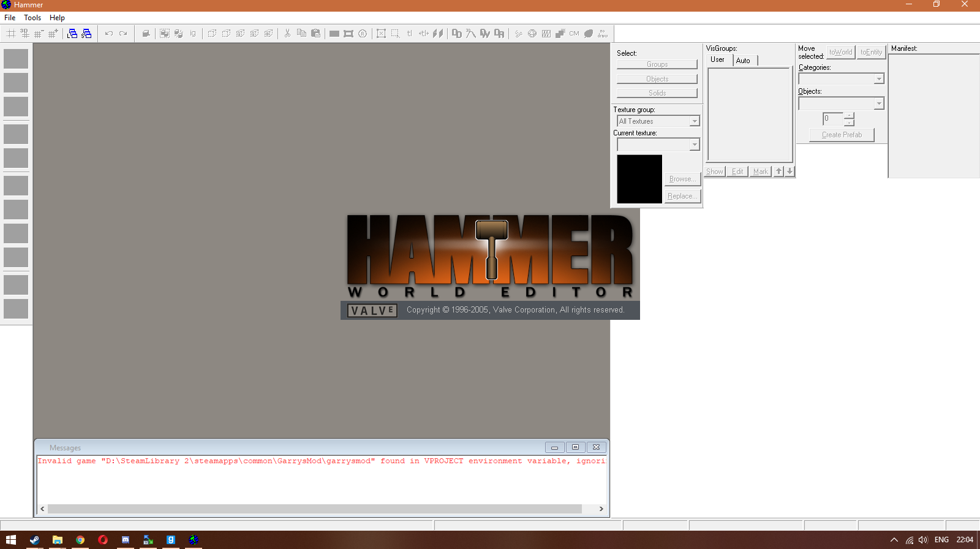Image resolution: width=980 pixels, height=549 pixels.
Task: Click the Create Prefab button
Action: (842, 135)
